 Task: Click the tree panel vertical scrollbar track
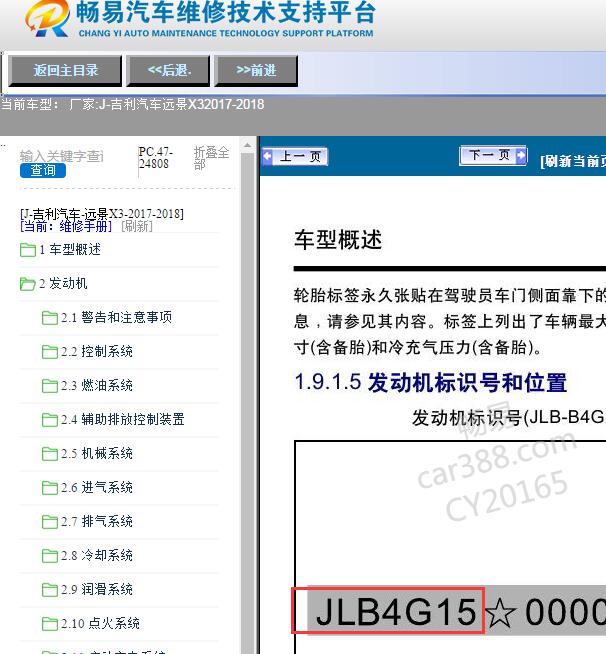coord(247,403)
